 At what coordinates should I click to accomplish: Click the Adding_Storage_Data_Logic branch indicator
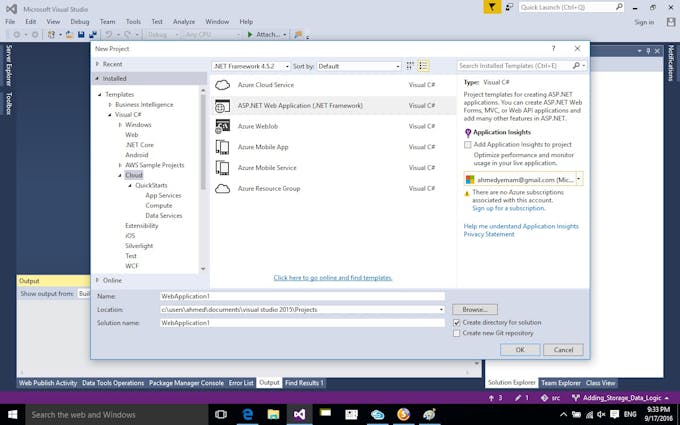coord(620,398)
